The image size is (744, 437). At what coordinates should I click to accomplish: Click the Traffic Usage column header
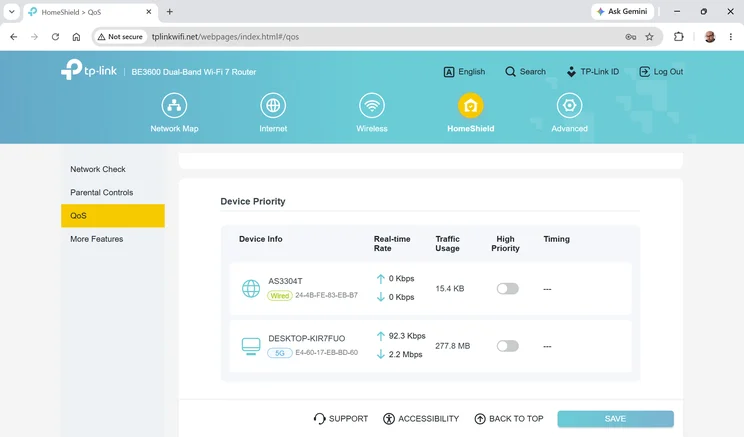pyautogui.click(x=447, y=243)
